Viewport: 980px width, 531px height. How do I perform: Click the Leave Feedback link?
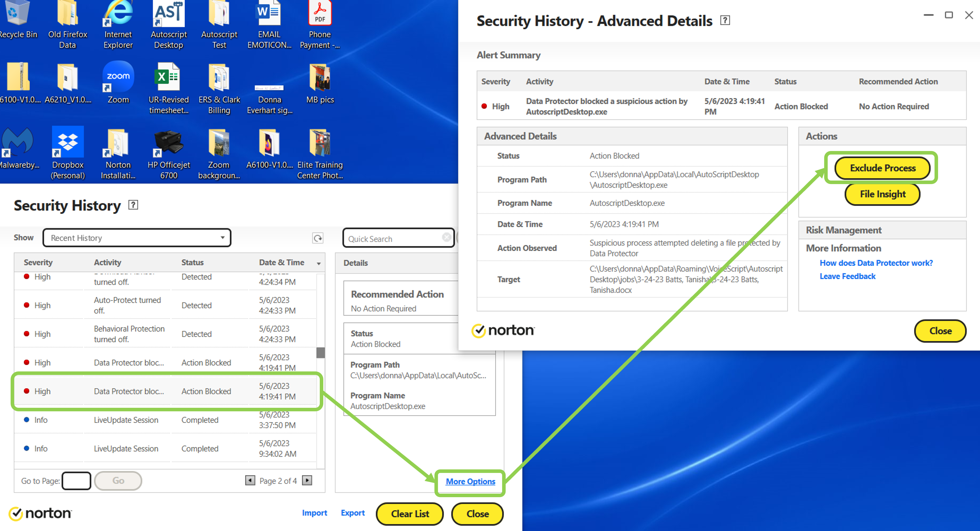tap(848, 276)
